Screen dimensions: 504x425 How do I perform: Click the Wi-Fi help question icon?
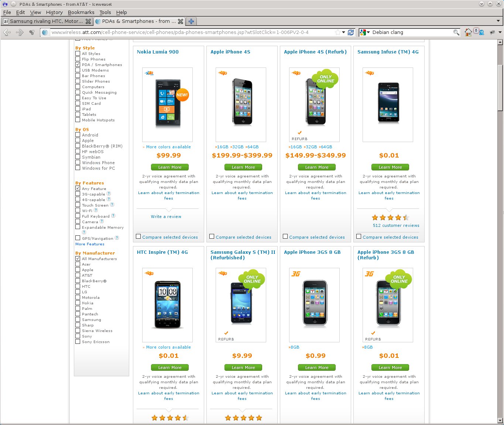[x=96, y=210]
